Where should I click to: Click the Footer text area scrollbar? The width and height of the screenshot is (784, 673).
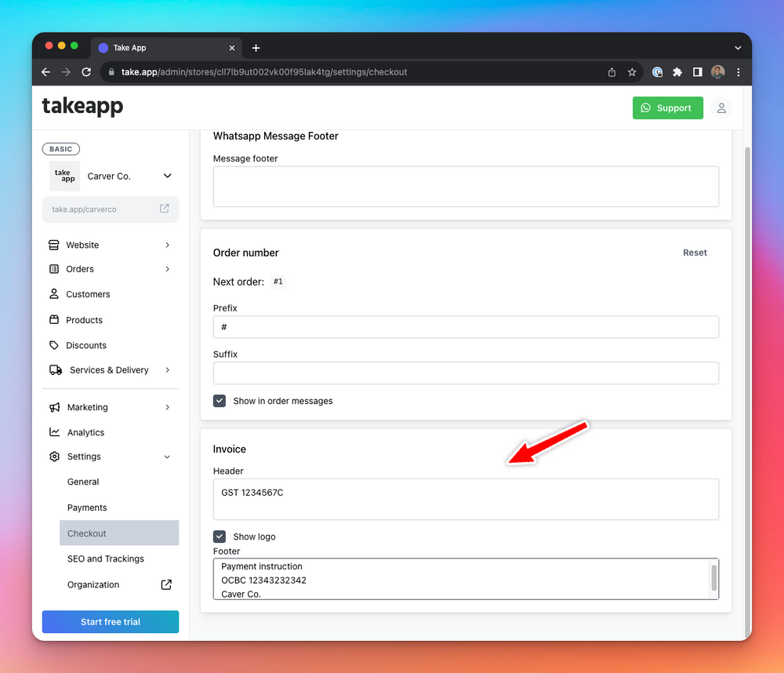[x=714, y=578]
